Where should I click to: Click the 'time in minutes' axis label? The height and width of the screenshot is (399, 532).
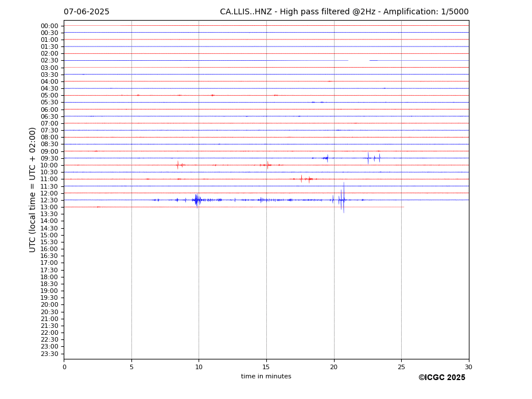(266, 376)
